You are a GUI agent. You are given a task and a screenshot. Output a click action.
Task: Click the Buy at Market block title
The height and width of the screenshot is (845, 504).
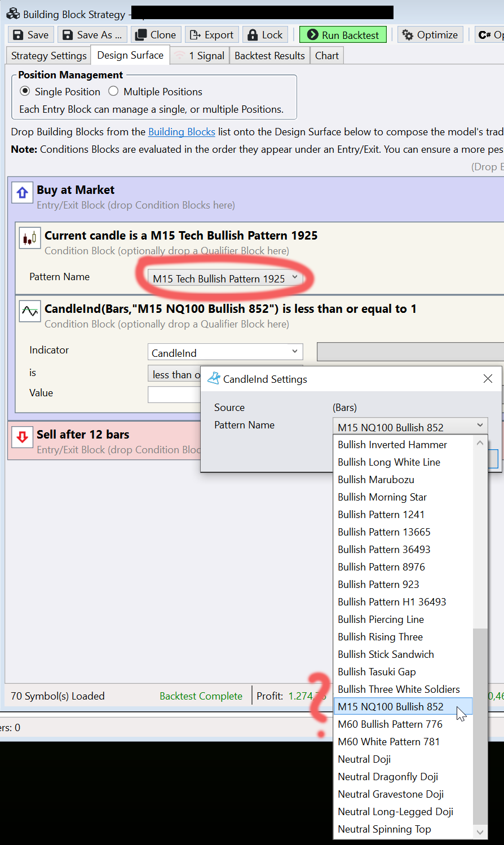click(x=76, y=190)
